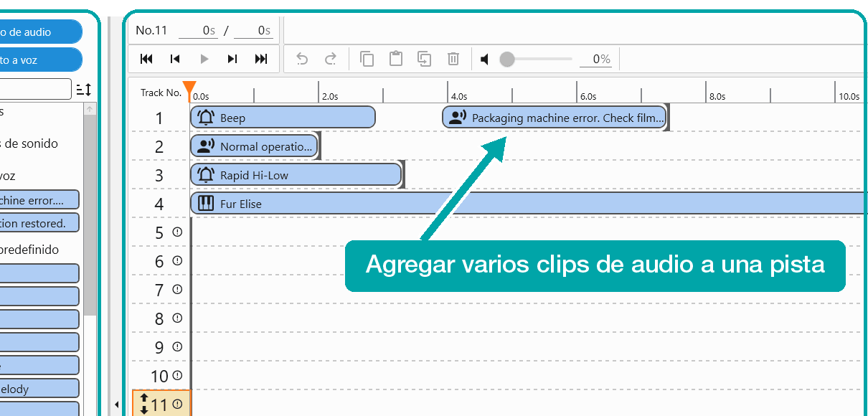868x416 pixels.
Task: Select the Packaging machine error voice clip
Action: [x=555, y=118]
